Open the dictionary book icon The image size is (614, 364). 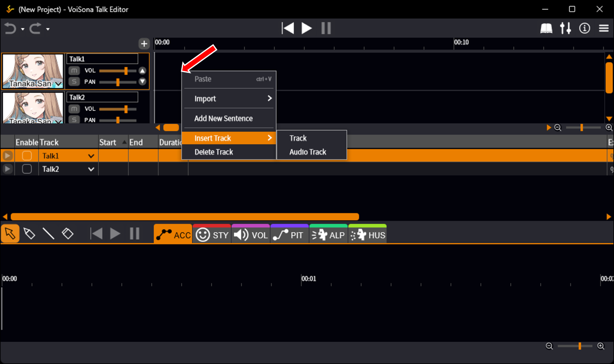pos(546,29)
